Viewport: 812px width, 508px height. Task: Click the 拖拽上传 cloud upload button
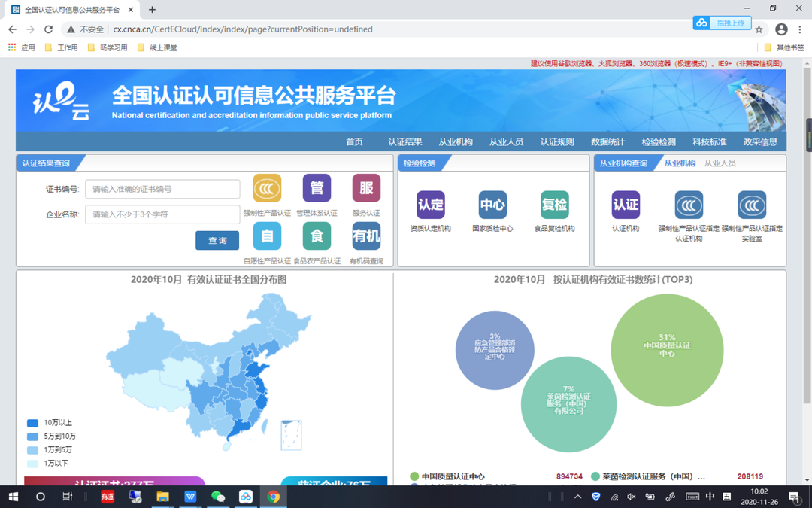(x=723, y=23)
